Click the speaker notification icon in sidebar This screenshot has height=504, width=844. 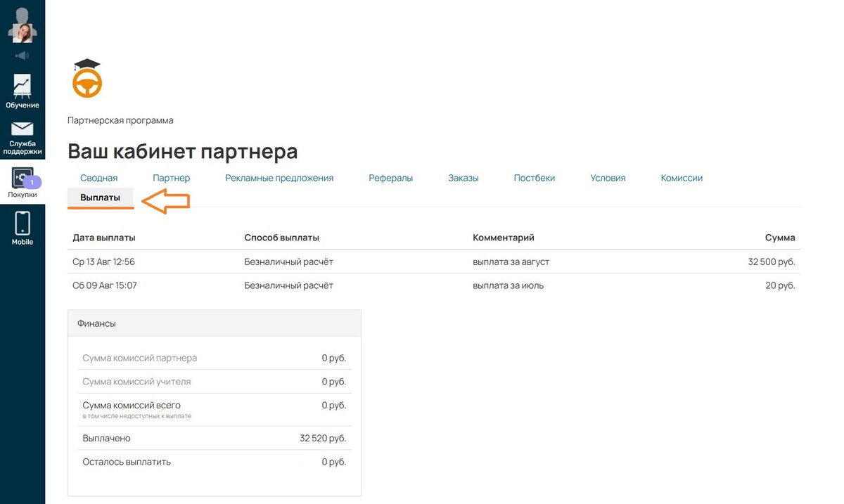click(x=23, y=56)
